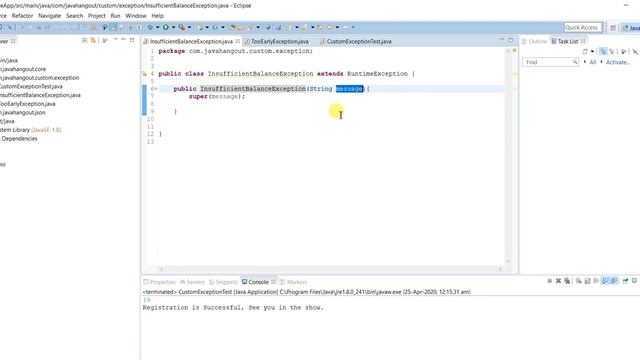Toggle Focus on Workweek in Task List

click(623, 51)
